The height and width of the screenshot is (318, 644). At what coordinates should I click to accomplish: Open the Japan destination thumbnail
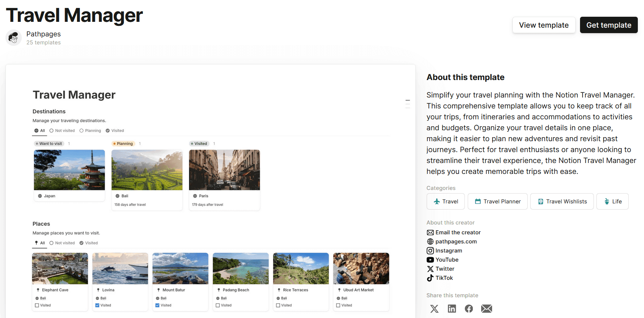point(69,170)
